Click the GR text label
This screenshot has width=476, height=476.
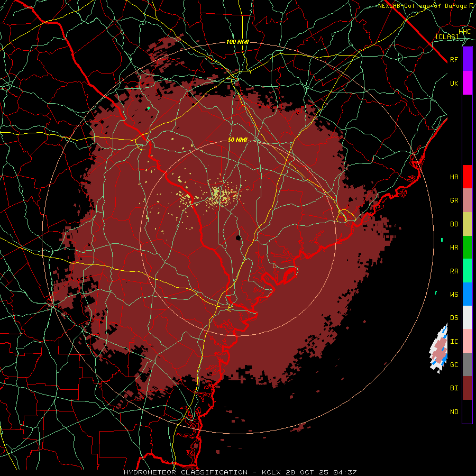454,200
